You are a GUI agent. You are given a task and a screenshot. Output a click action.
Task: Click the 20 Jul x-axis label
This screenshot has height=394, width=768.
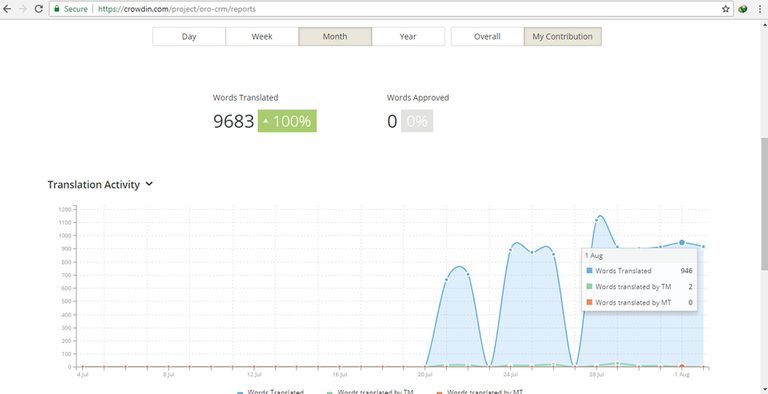[x=425, y=375]
